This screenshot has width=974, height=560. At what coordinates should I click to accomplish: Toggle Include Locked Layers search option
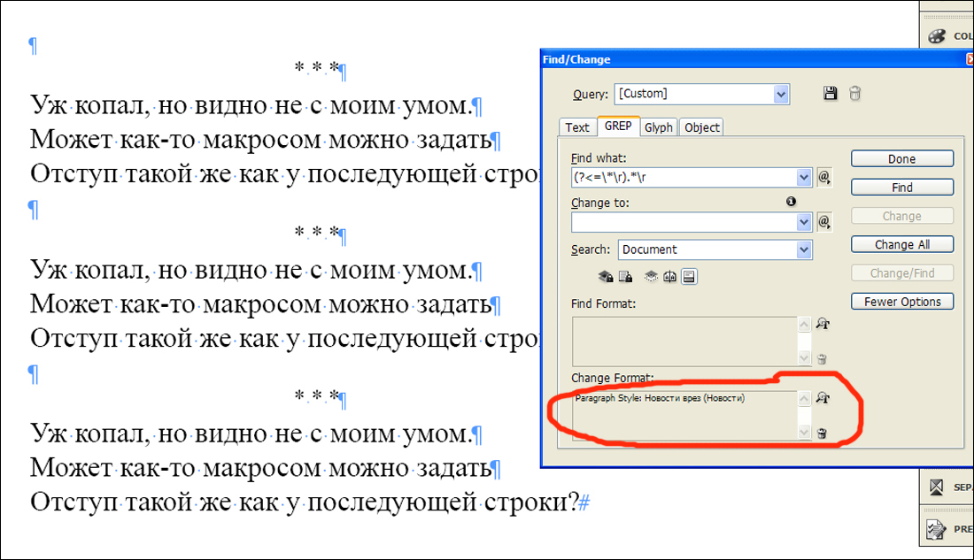[x=606, y=277]
